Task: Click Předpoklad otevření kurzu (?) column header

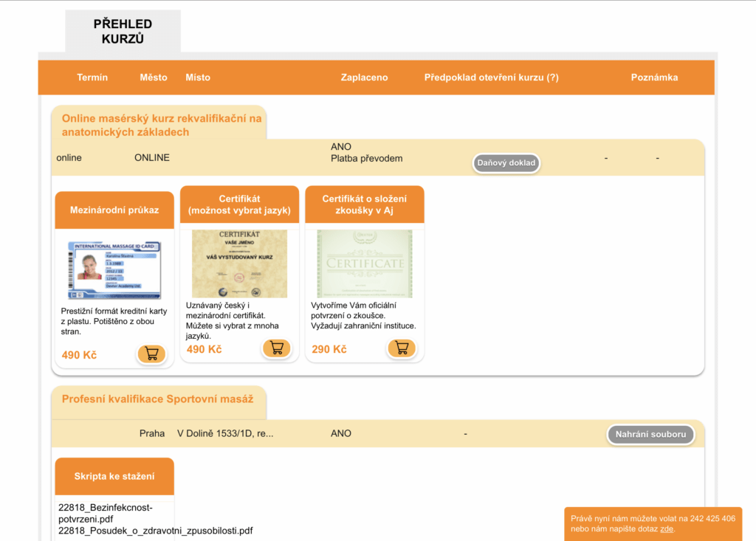Action: tap(491, 77)
